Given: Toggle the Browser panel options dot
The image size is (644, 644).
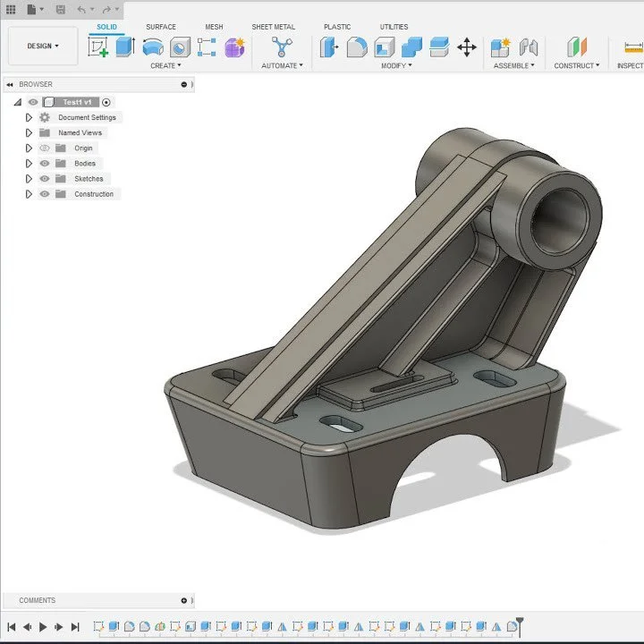Looking at the screenshot, I should (x=183, y=84).
